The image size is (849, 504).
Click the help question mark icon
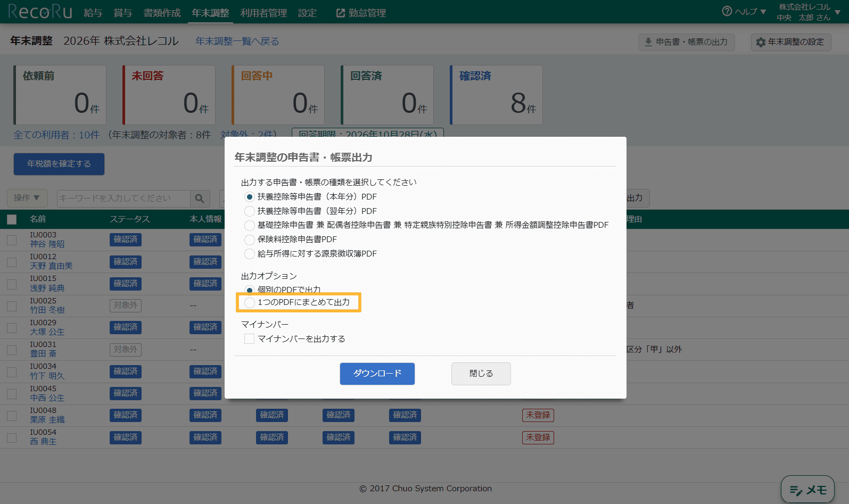pos(727,11)
